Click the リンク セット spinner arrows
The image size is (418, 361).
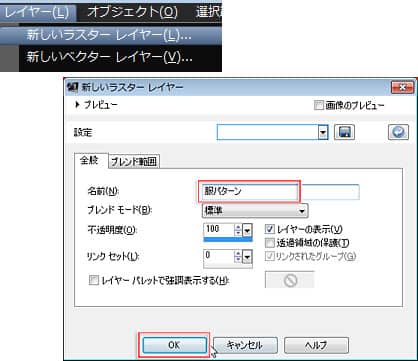pos(238,256)
